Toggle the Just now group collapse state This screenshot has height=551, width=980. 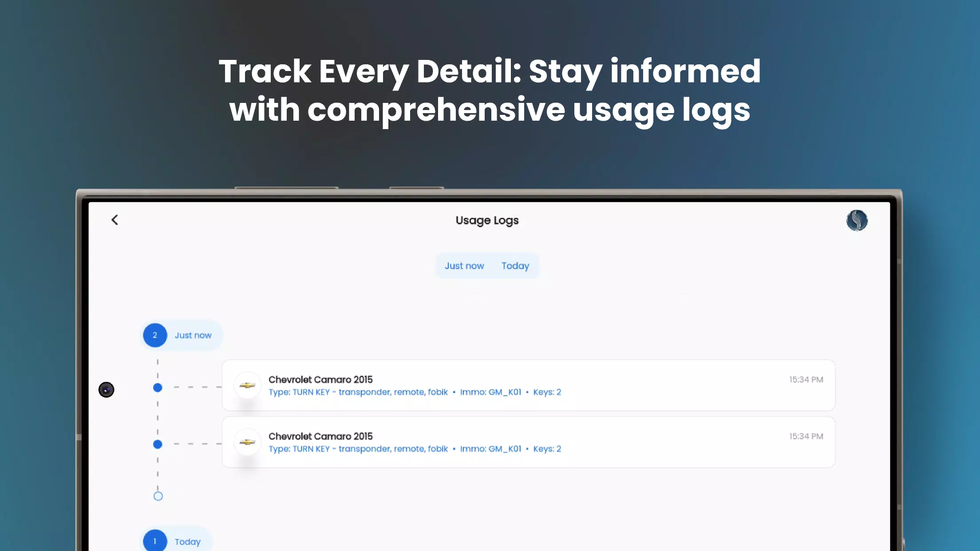tap(182, 335)
